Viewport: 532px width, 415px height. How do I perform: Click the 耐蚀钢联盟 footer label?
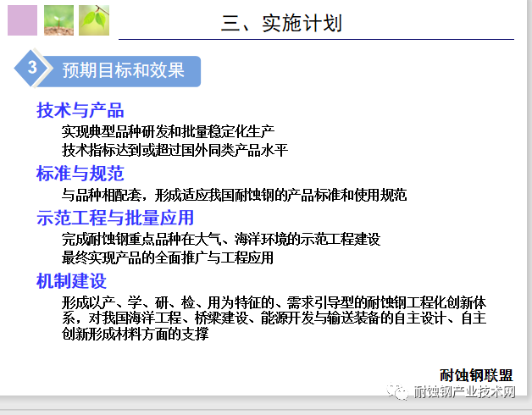[475, 375]
